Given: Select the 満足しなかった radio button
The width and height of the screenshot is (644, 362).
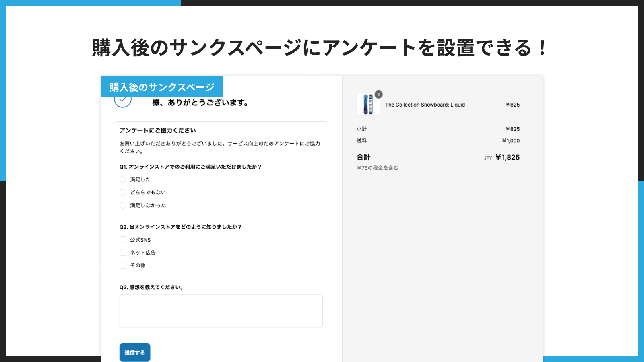Looking at the screenshot, I should tap(123, 205).
